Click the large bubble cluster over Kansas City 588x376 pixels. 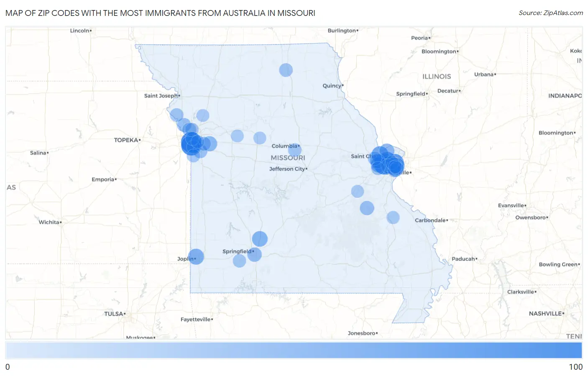(x=192, y=144)
